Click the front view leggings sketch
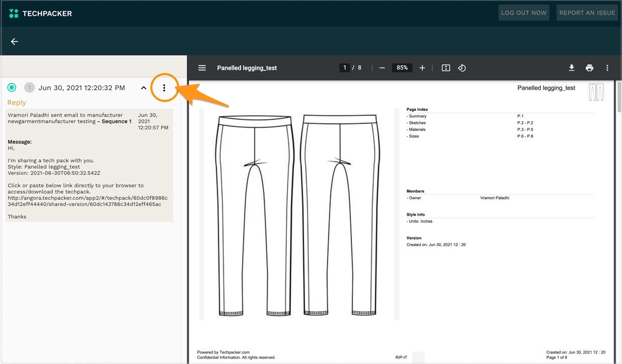Image resolution: width=622 pixels, height=364 pixels. 254,215
